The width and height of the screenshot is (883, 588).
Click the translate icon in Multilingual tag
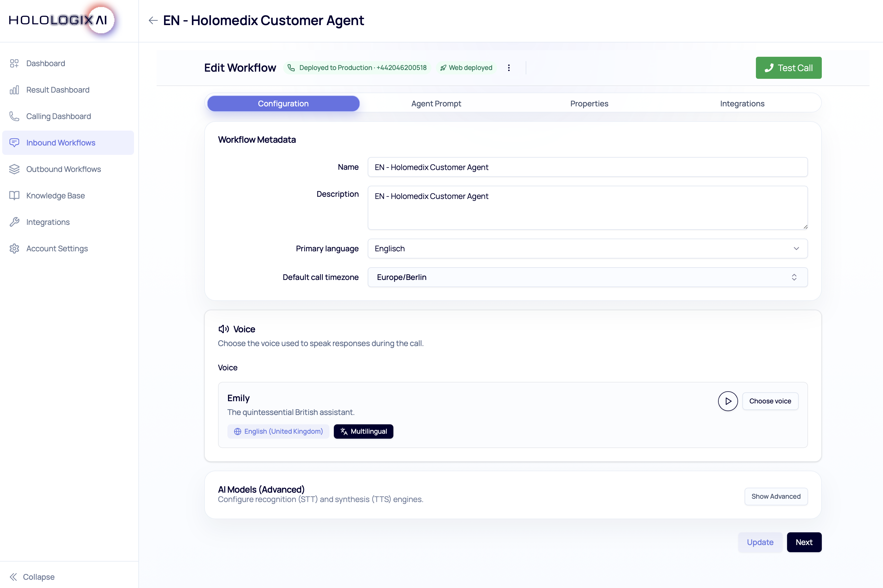pos(343,431)
